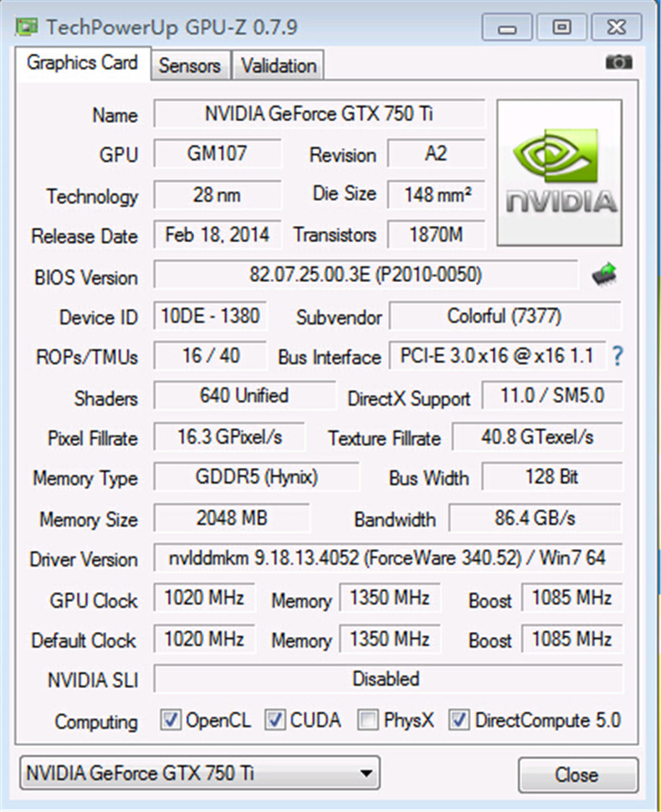Click the Close button
Screen dimensions: 661x812
[577, 774]
